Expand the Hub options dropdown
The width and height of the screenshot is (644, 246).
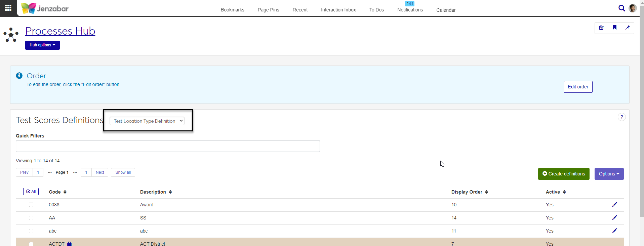coord(42,45)
